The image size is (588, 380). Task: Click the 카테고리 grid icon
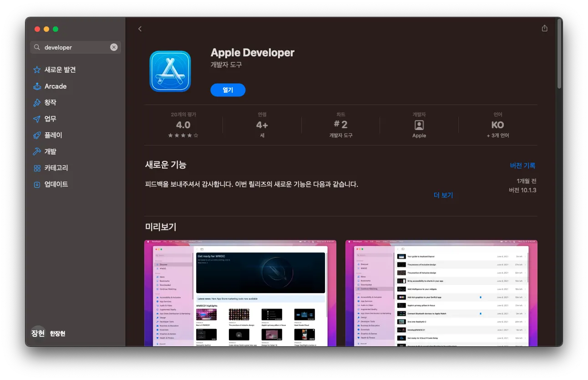pos(37,168)
